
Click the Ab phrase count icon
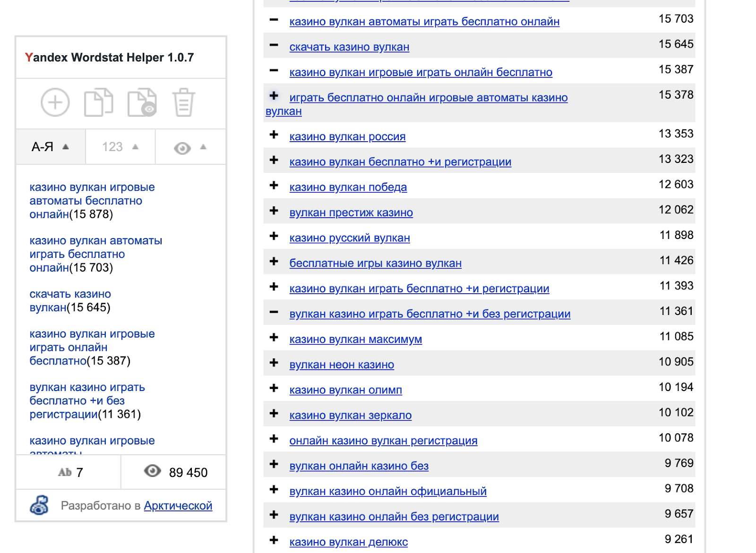(x=65, y=472)
